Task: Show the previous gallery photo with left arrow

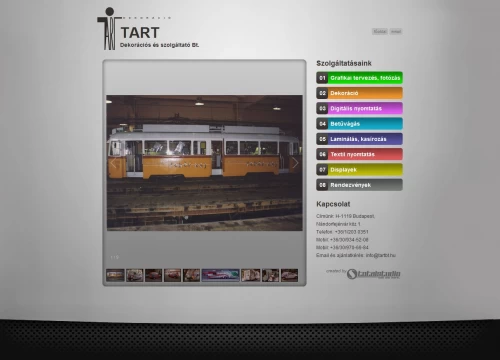Action: point(113,163)
